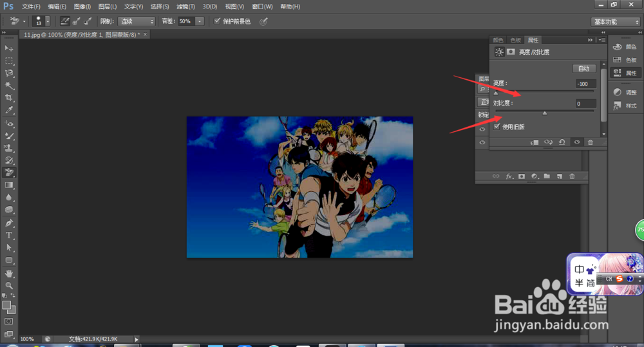Click the clip to layer icon in Properties
Viewport: 644px width, 347px height.
tap(535, 142)
